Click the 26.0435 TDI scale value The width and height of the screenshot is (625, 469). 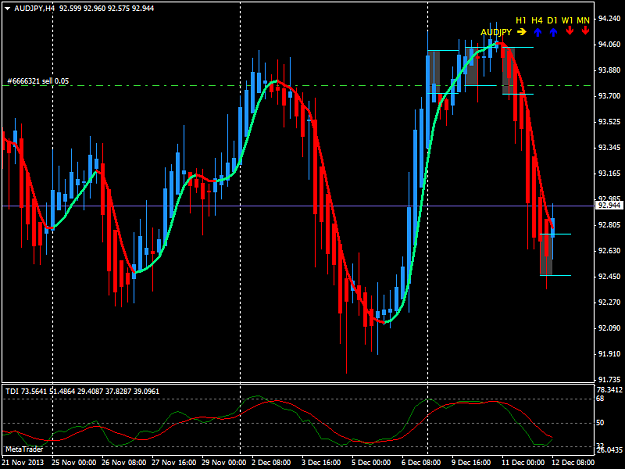point(609,450)
